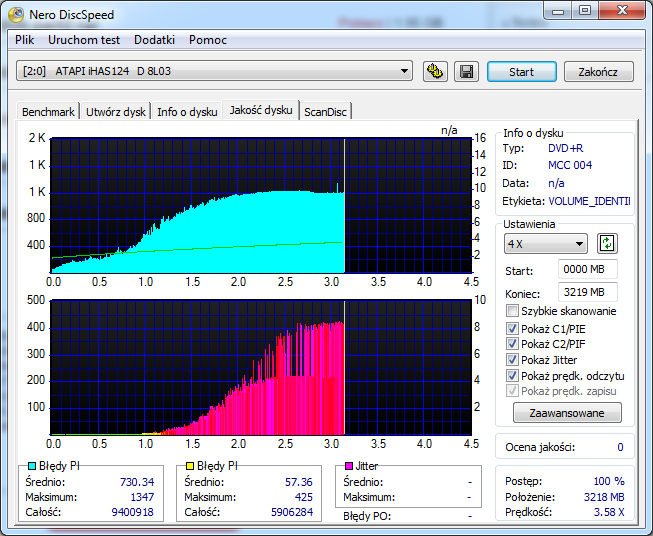Click the Maksimum value 425
This screenshot has height=536, width=653.
(304, 497)
